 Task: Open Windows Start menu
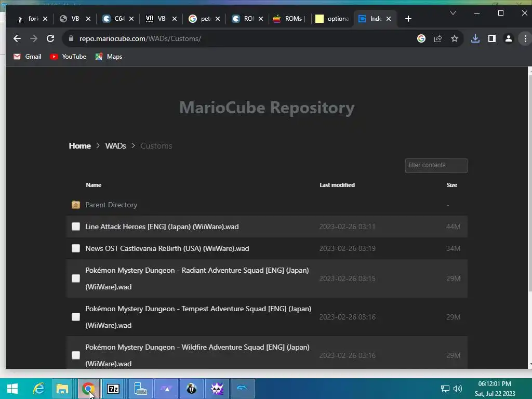12,389
